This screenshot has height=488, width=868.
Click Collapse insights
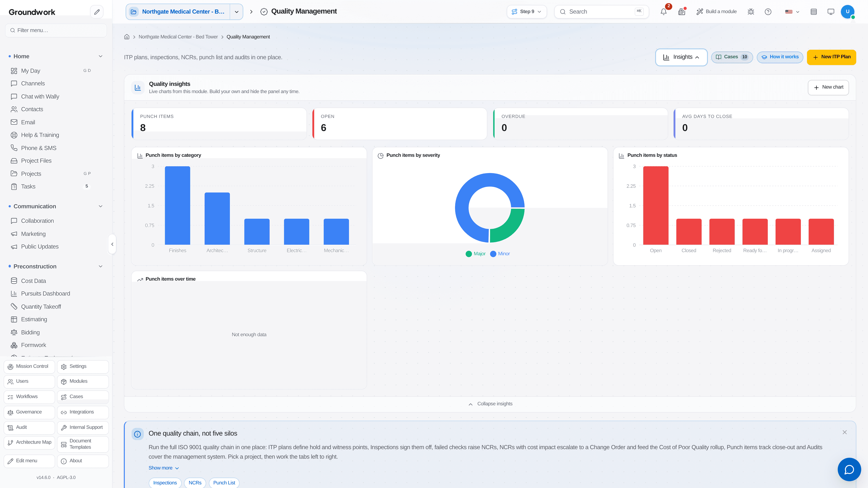point(490,404)
